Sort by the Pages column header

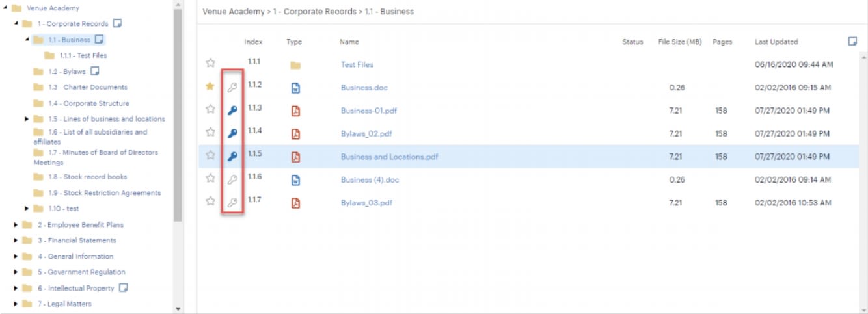[722, 42]
